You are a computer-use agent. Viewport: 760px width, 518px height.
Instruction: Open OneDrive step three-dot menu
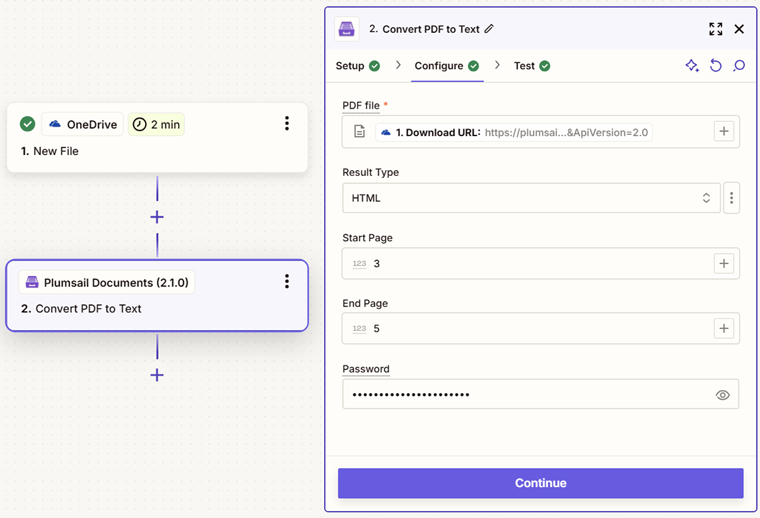[x=287, y=124]
